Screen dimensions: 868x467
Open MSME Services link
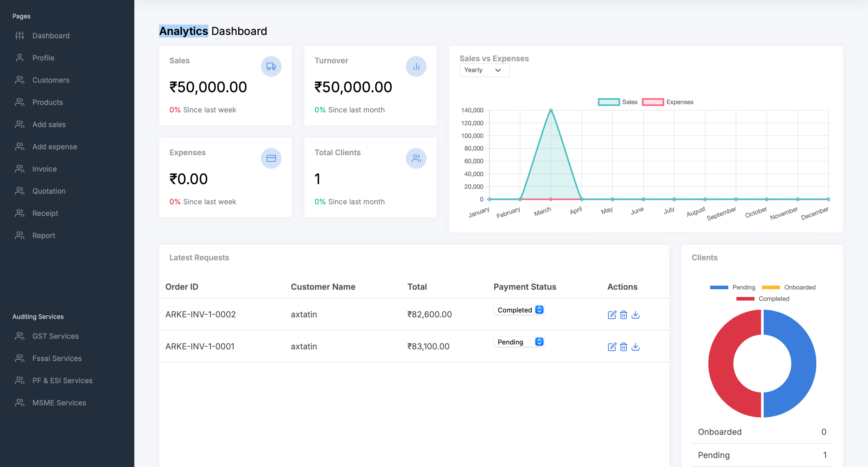click(59, 403)
